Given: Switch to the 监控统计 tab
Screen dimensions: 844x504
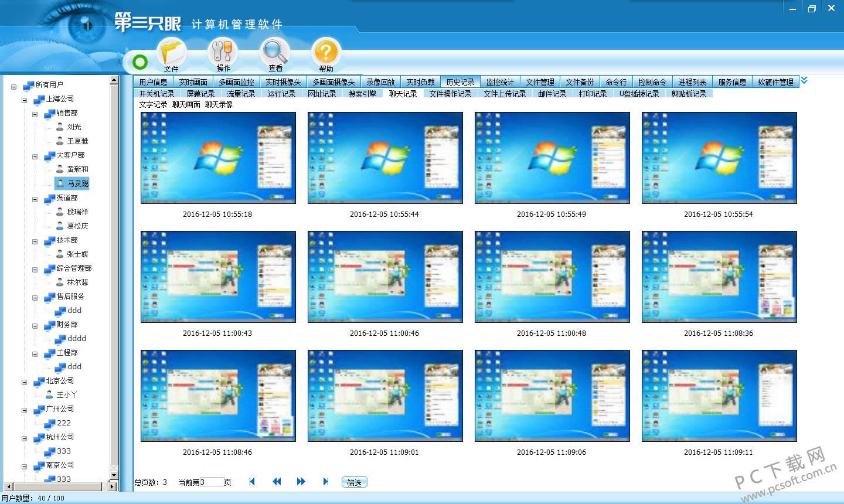Looking at the screenshot, I should pos(500,82).
